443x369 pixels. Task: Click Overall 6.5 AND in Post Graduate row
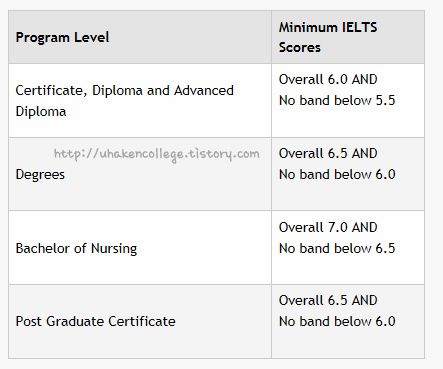pos(328,300)
